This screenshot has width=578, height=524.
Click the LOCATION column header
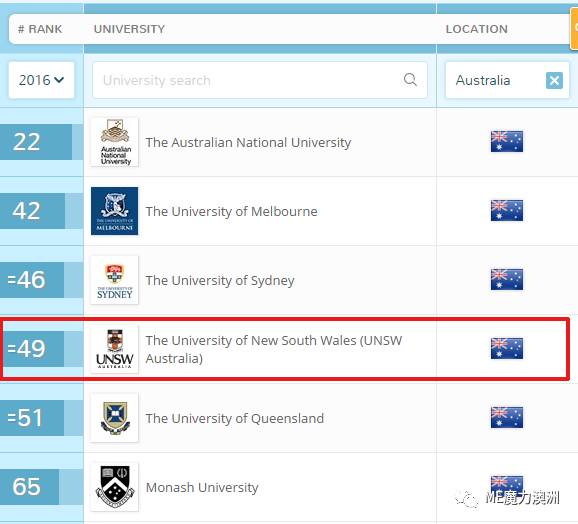coord(477,29)
